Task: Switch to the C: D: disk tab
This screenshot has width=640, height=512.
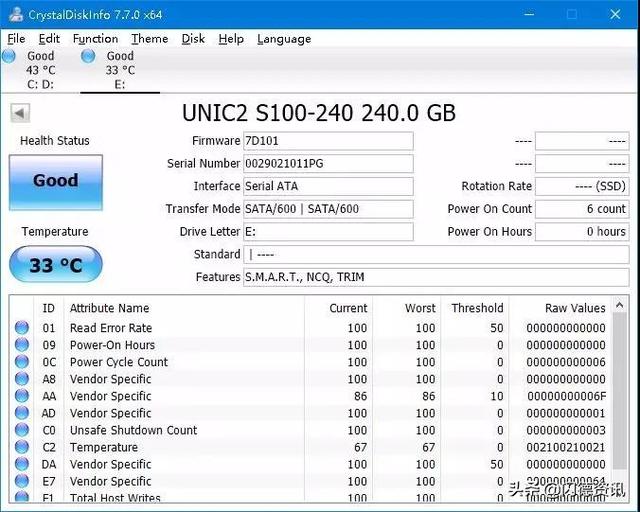Action: [40, 70]
